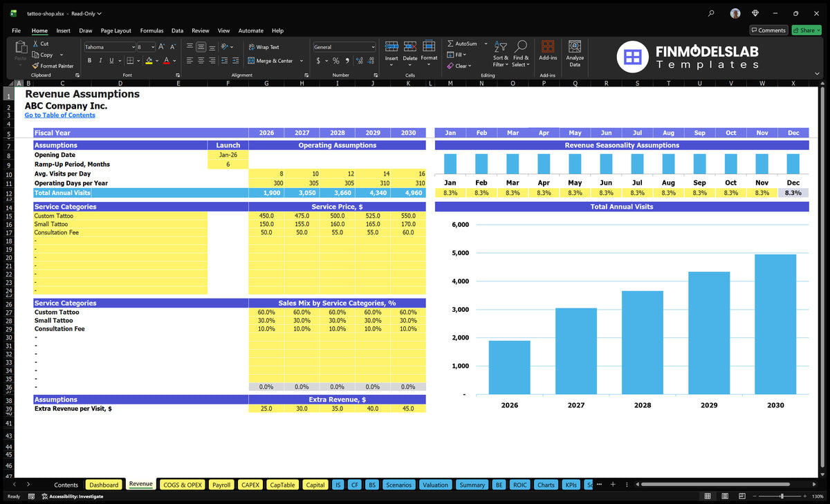Toggle Align Right horizontal alignment
The image size is (830, 504).
pyautogui.click(x=212, y=61)
